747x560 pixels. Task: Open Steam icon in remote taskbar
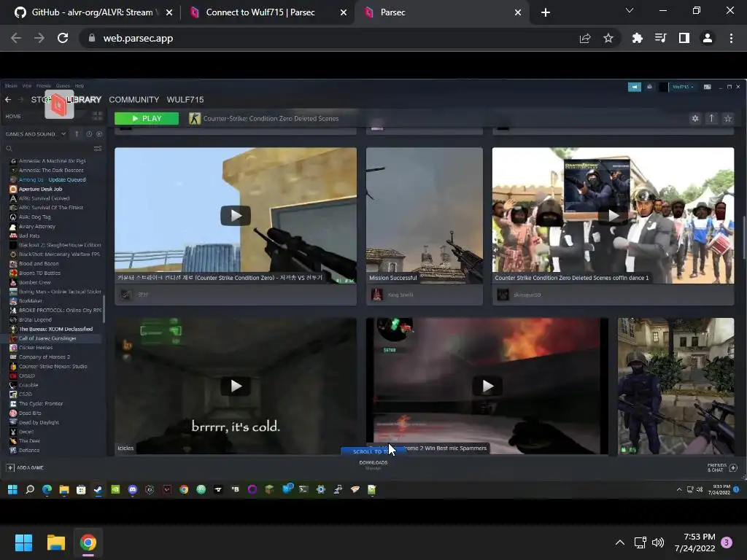[98, 489]
